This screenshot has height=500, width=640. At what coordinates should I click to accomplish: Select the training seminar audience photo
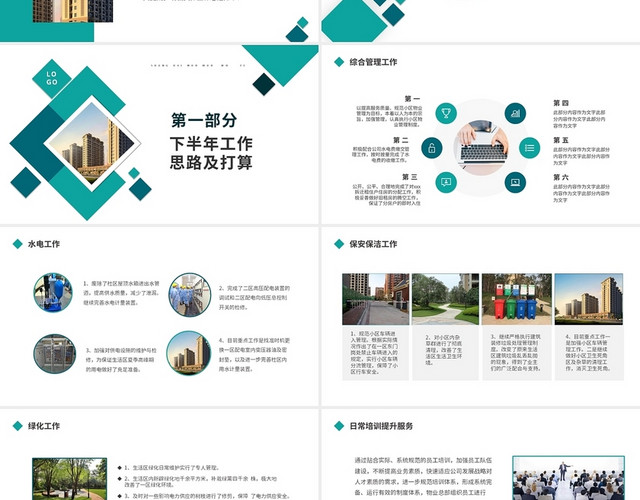569,478
